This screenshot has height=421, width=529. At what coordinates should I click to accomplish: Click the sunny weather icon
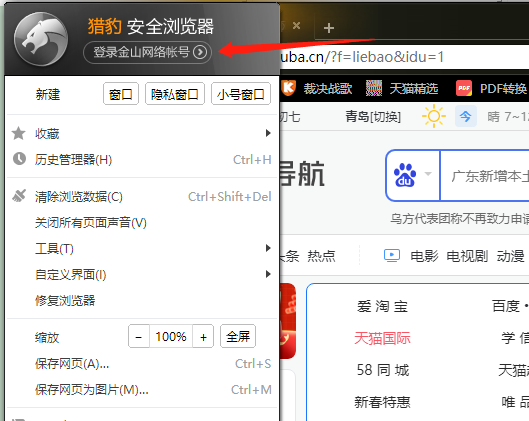pos(434,116)
